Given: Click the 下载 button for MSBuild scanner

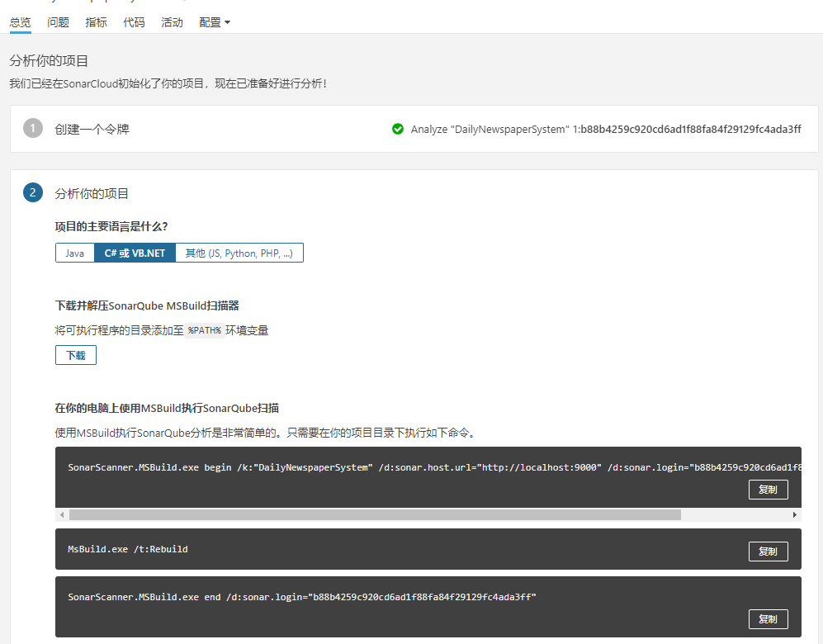Looking at the screenshot, I should point(76,355).
